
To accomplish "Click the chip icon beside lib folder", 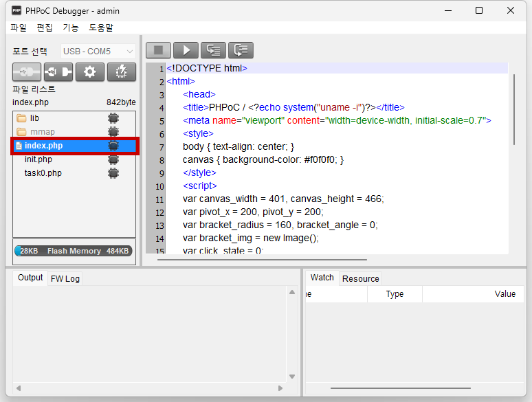I will tap(113, 118).
